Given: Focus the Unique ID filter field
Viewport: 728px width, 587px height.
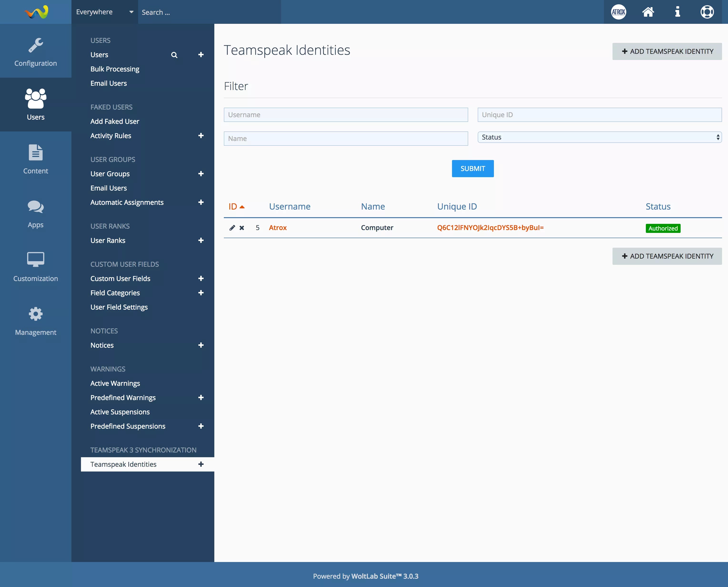Looking at the screenshot, I should click(599, 115).
